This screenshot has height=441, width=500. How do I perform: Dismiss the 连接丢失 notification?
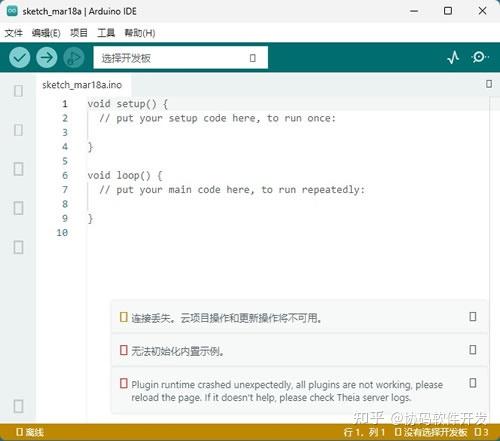pyautogui.click(x=473, y=317)
